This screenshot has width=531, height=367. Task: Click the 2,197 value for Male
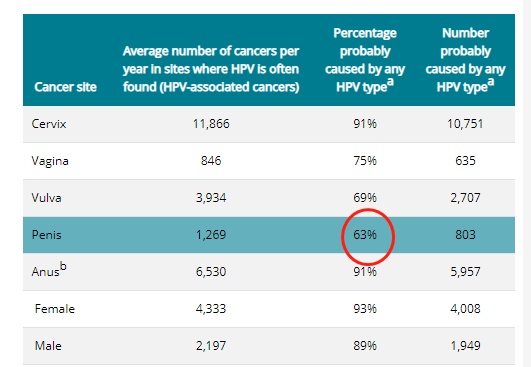pos(211,346)
